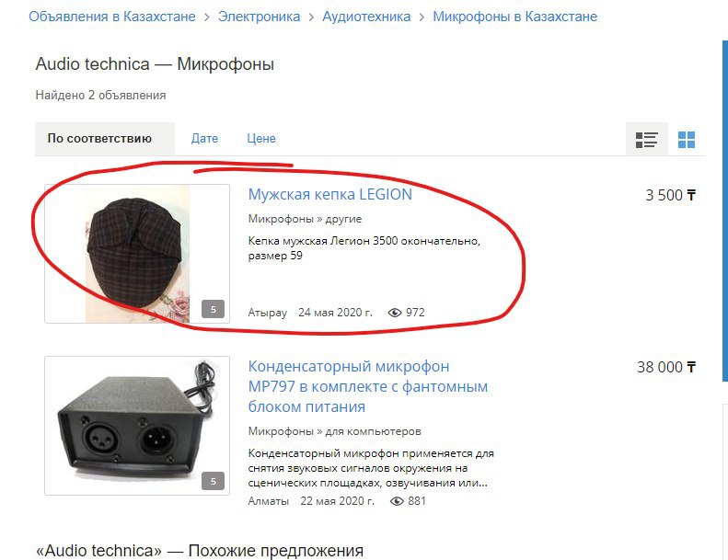Open Объявления в Казахстане breadcrumb link
Screen dimensions: 728x560
click(112, 17)
